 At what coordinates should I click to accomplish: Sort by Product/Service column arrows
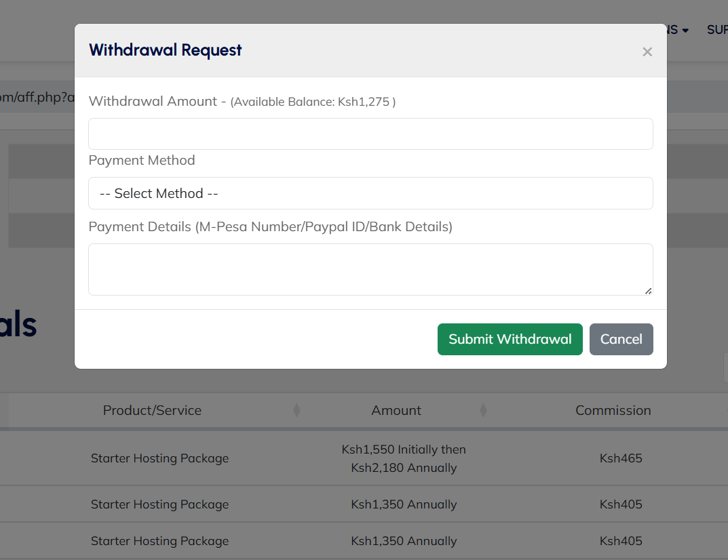pyautogui.click(x=296, y=410)
